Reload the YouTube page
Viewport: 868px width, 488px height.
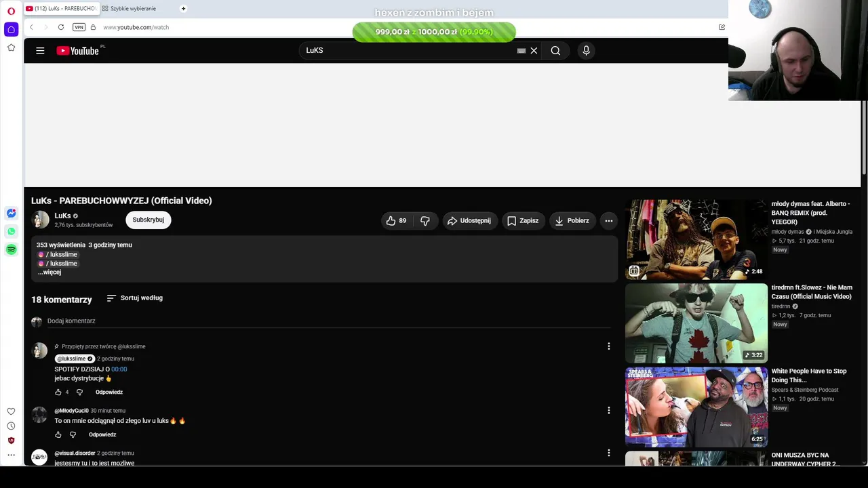[x=61, y=27]
